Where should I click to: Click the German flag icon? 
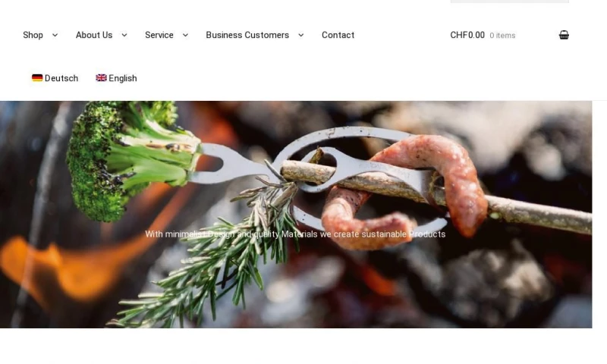[x=37, y=78]
